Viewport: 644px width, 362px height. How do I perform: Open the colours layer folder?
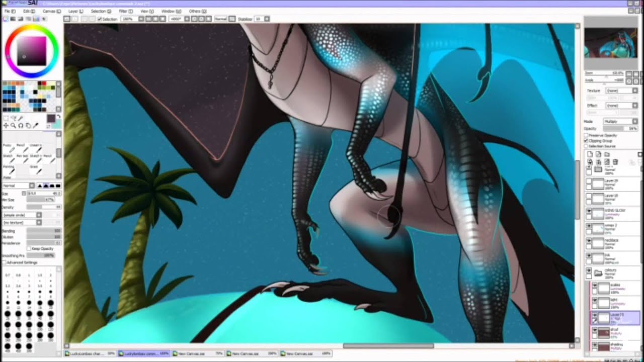tap(598, 273)
